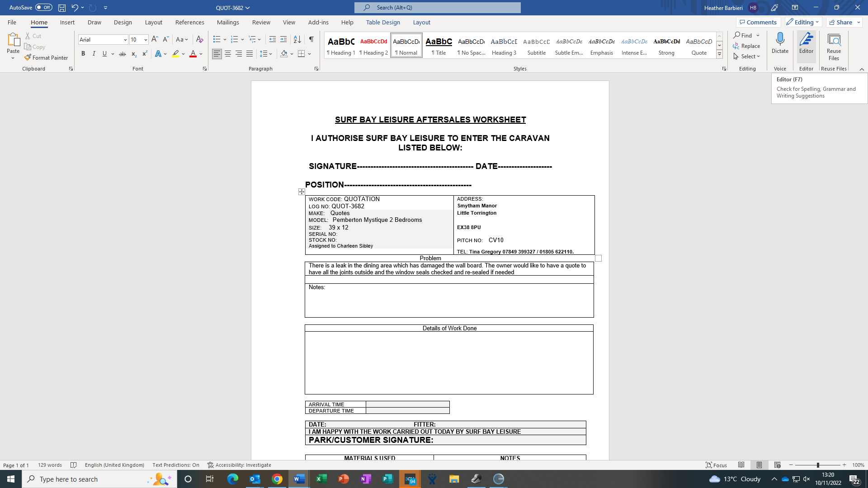Click the Show/Hide paragraph marks icon
868x488 pixels.
tap(311, 39)
